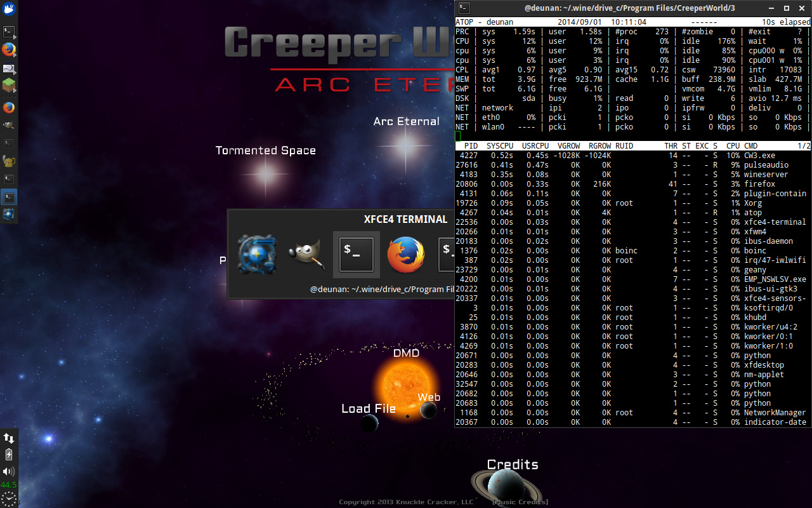
Task: Open the network connections indicator
Action: click(x=9, y=438)
